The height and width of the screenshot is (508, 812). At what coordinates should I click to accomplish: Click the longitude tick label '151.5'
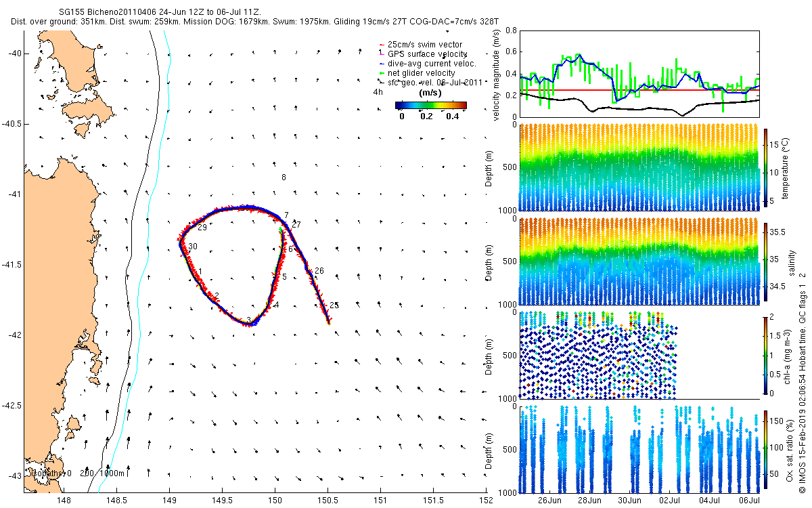coord(434,501)
